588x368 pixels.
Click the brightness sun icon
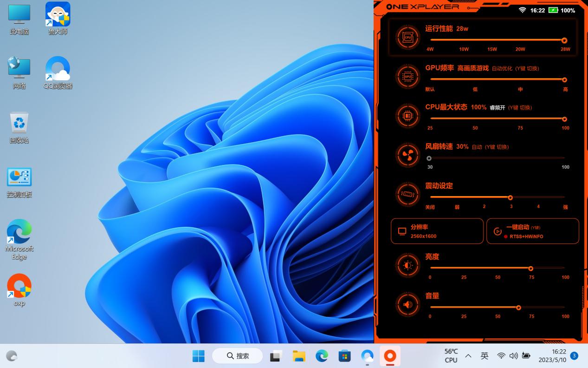click(x=407, y=265)
